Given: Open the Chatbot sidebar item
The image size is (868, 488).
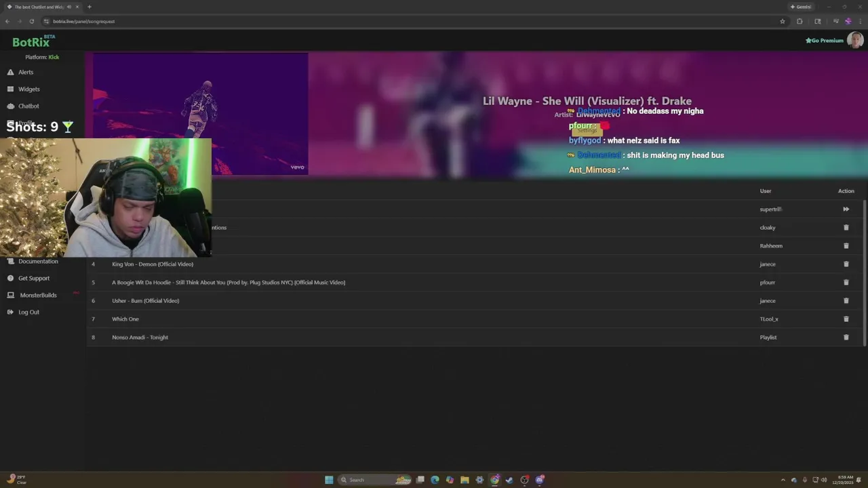Looking at the screenshot, I should 23,106.
